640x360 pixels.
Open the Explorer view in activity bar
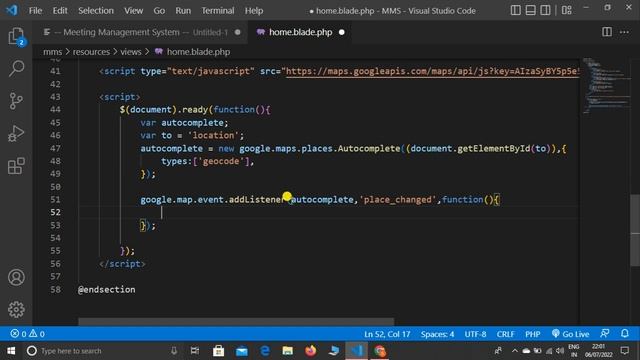click(x=16, y=37)
